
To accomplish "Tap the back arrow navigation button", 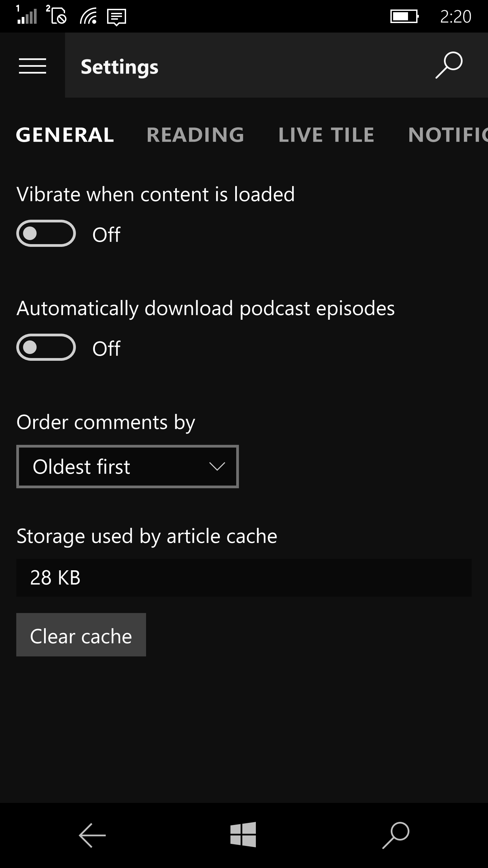I will tap(92, 835).
